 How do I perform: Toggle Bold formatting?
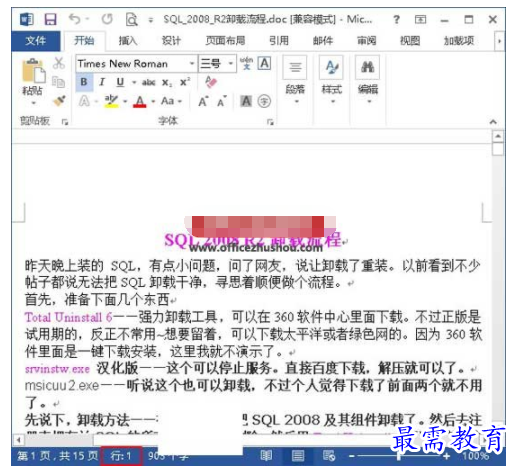click(84, 82)
